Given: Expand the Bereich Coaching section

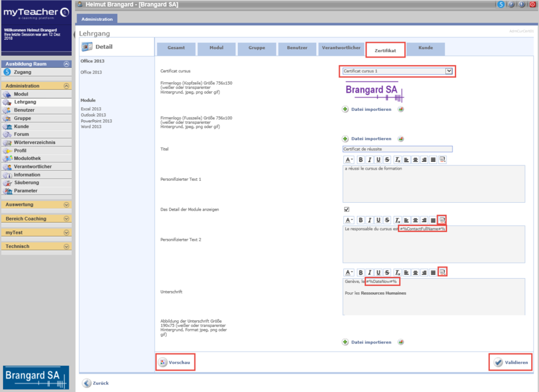Looking at the screenshot, I should [x=66, y=219].
